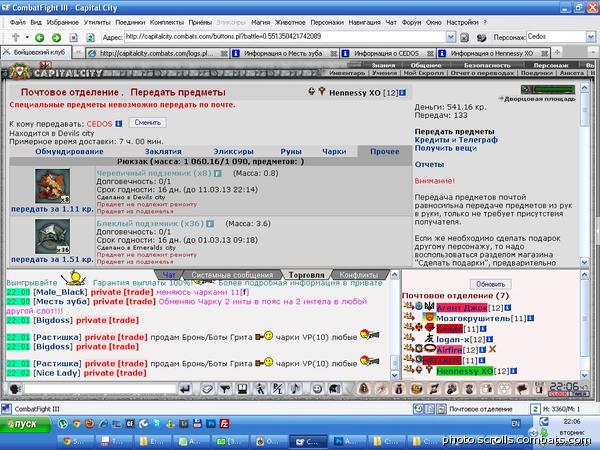Click the info icon beside recipient CEDOS
The width and height of the screenshot is (600, 450).
tap(119, 124)
